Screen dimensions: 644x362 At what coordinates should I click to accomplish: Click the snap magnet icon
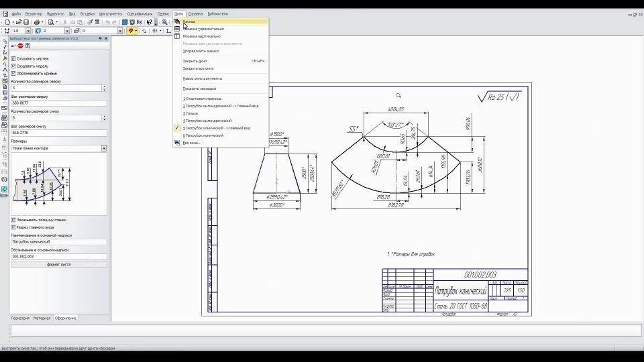pos(131,31)
